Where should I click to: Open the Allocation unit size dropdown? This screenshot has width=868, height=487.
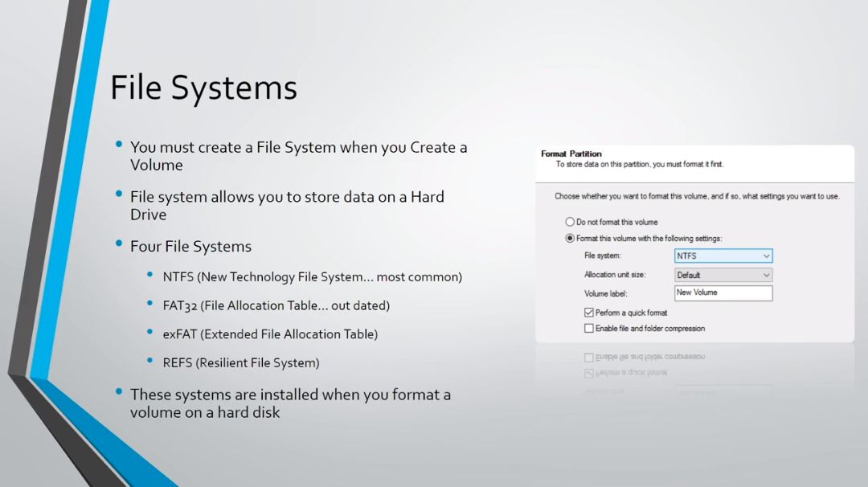723,275
